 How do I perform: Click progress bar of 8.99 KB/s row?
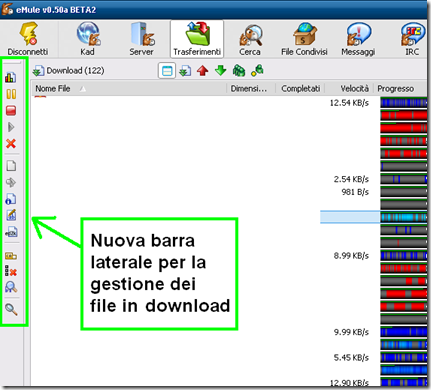[404, 256]
